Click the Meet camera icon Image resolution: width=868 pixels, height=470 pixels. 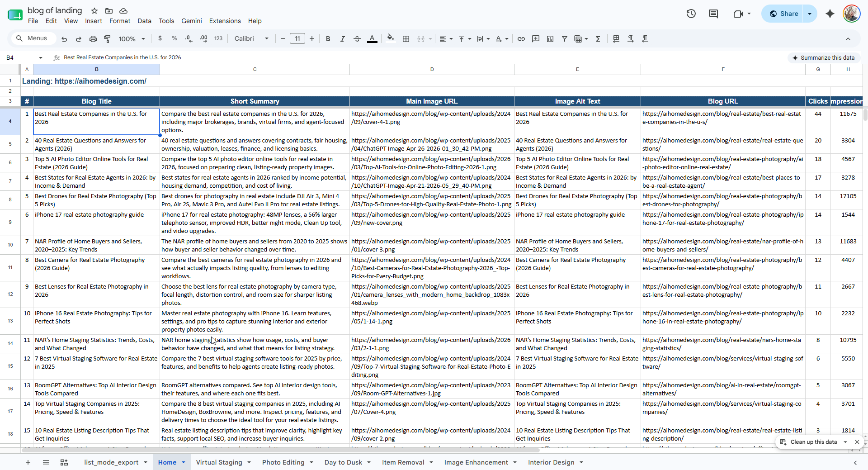(738, 14)
